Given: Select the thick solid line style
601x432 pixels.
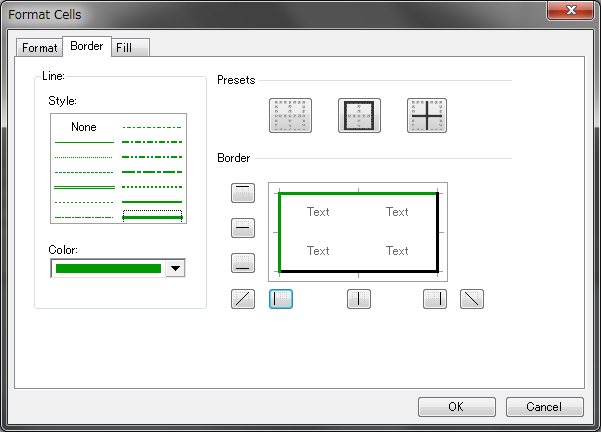Looking at the screenshot, I should [x=152, y=216].
